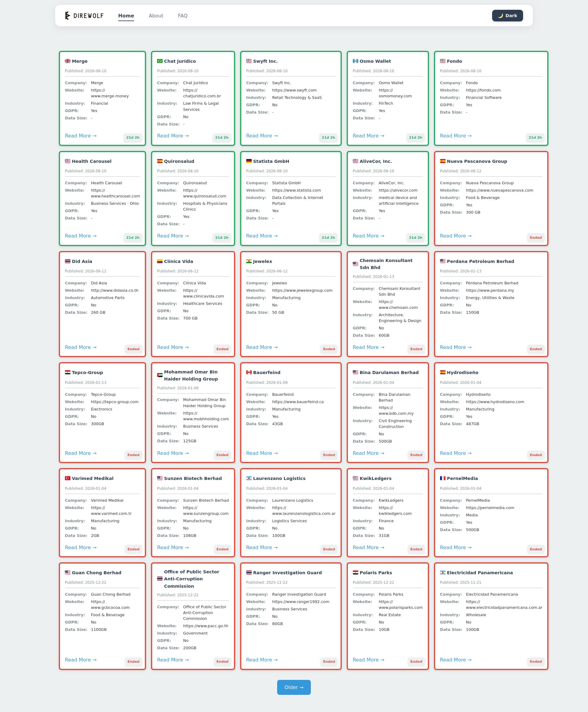Click the Turkey flag beside Varimed Medikal
Image resolution: width=588 pixels, height=712 pixels.
68,478
